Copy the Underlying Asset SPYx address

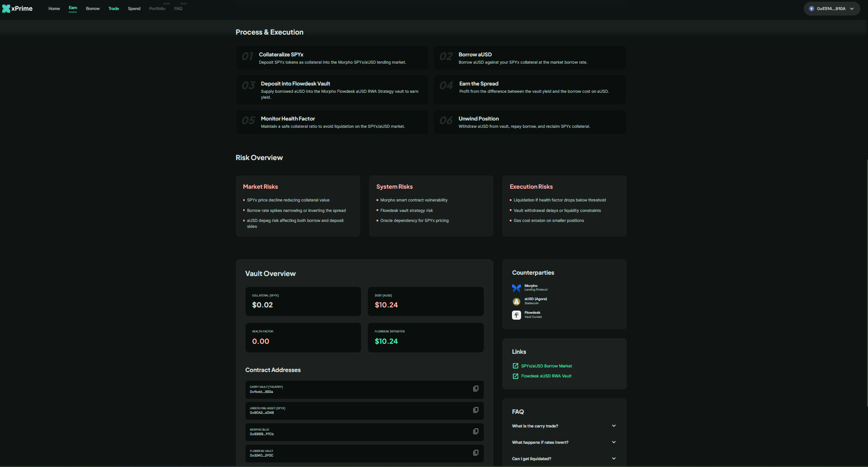point(476,410)
